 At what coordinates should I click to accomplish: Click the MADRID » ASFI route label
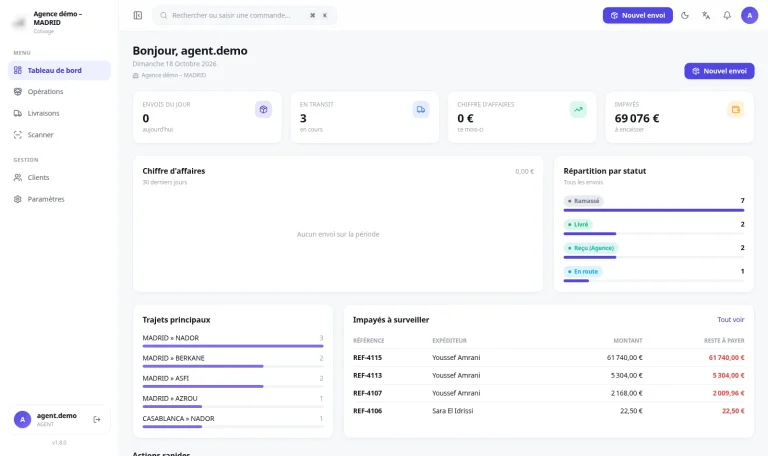[x=166, y=378]
